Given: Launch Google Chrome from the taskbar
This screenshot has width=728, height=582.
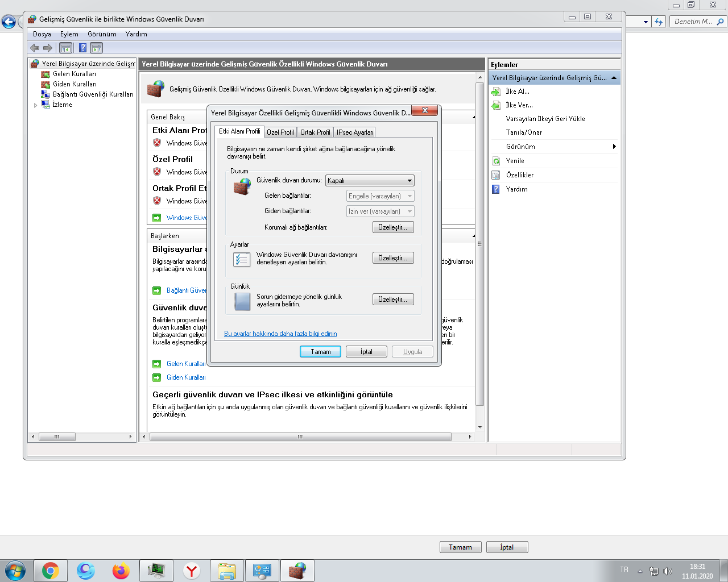Looking at the screenshot, I should tap(51, 571).
